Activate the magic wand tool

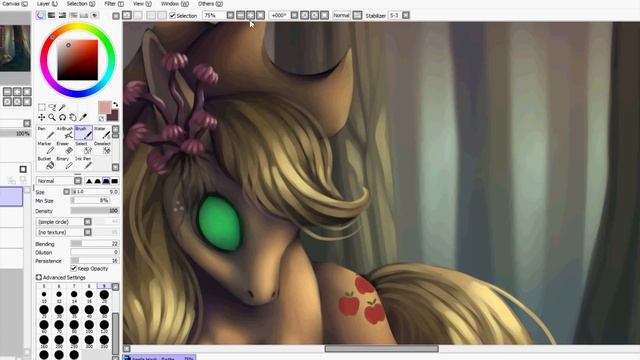click(62, 107)
